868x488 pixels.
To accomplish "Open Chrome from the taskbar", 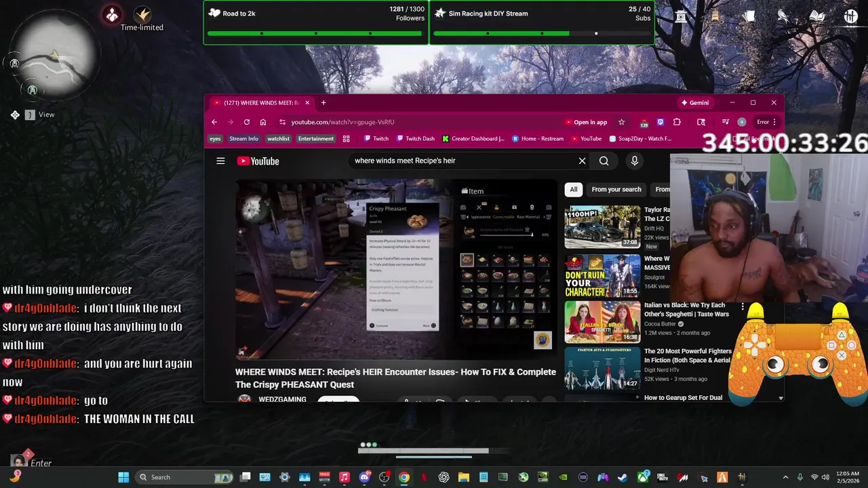I will tap(404, 477).
